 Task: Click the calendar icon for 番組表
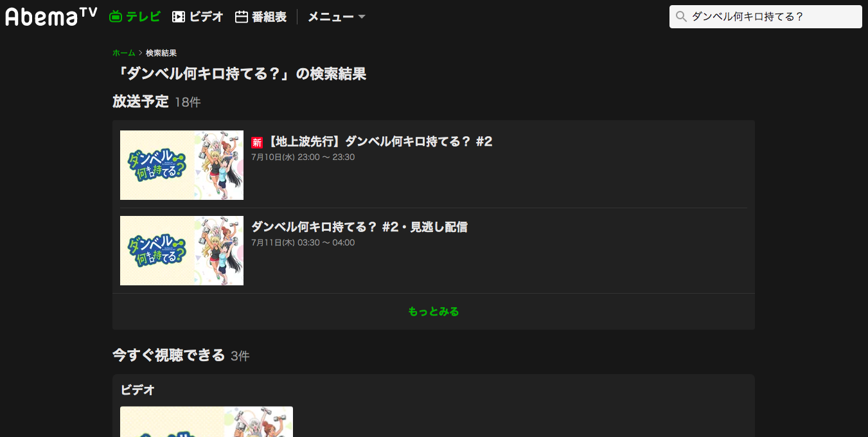[242, 17]
